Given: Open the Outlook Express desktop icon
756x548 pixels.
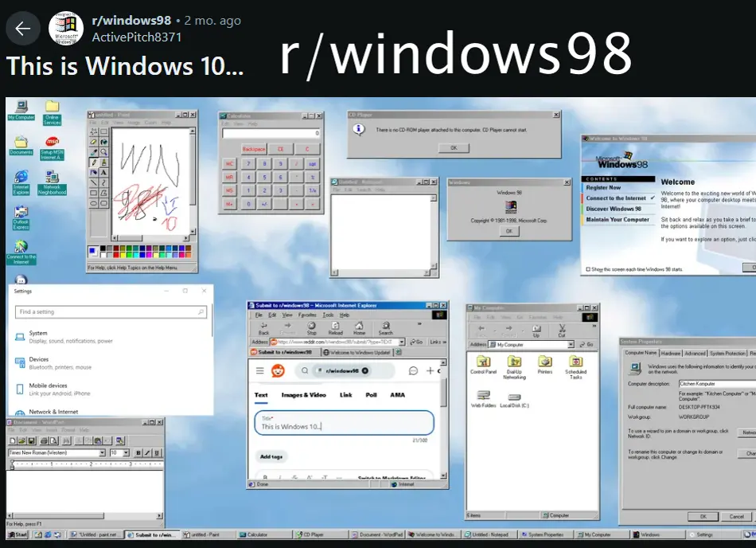Looking at the screenshot, I should (21, 213).
